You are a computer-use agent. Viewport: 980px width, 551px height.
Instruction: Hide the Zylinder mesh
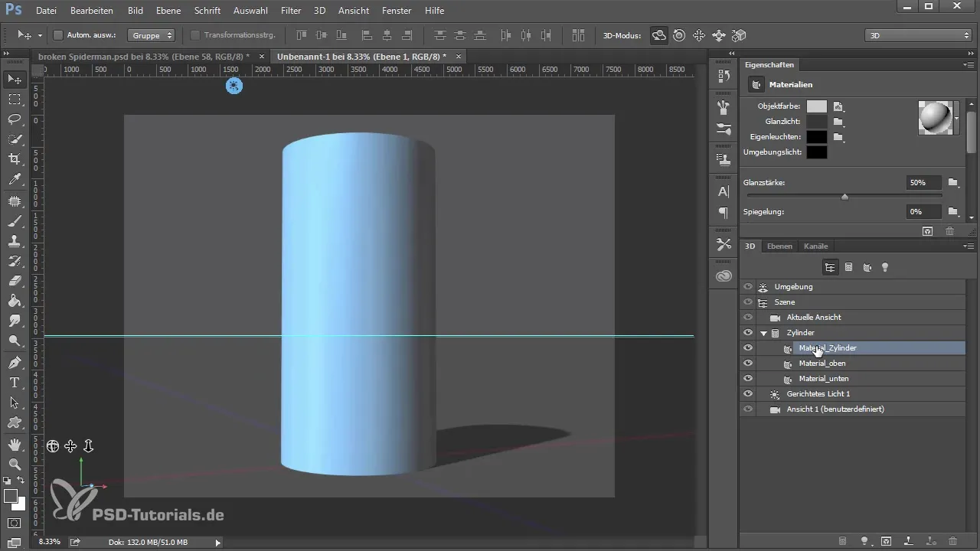point(748,333)
